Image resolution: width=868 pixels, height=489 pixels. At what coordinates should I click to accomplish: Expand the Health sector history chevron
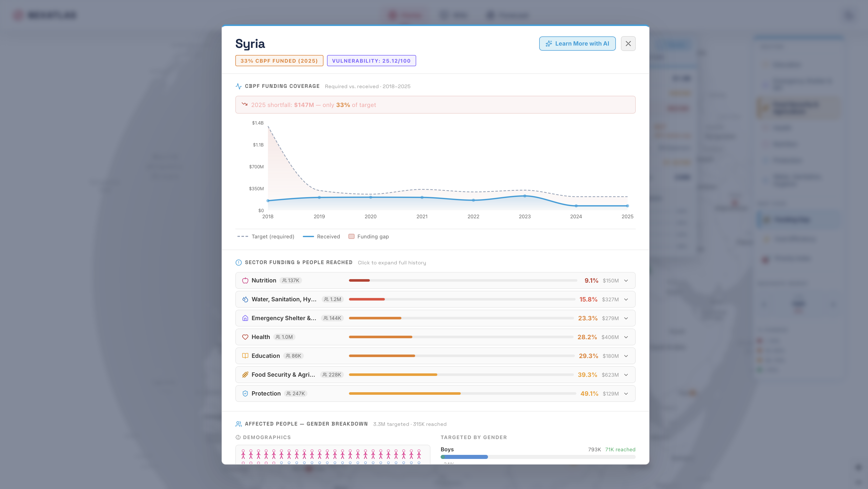(626, 337)
